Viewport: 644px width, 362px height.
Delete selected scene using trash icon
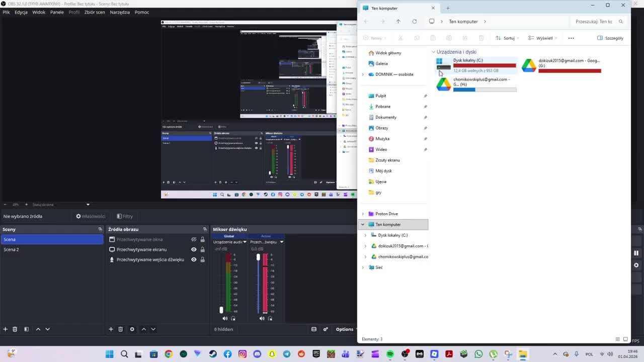15,329
